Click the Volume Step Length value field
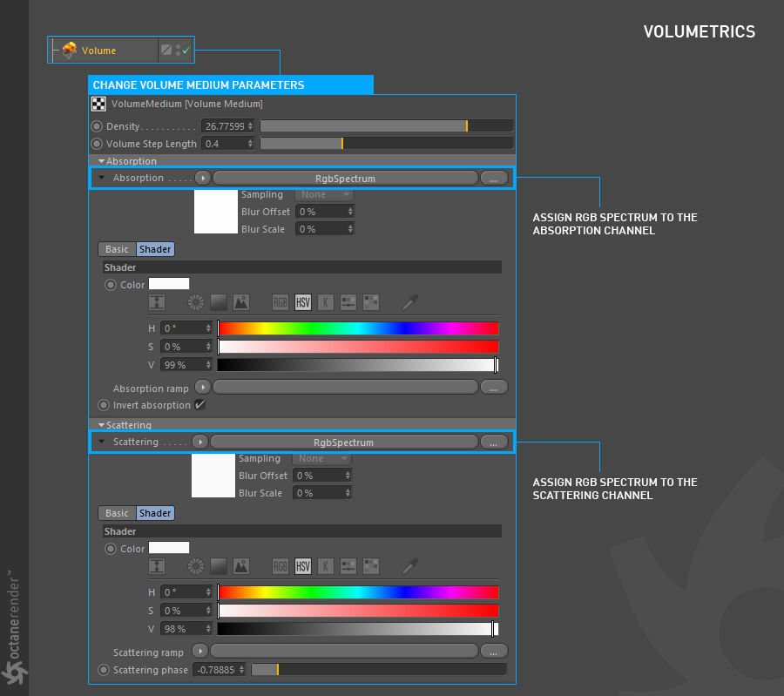This screenshot has height=696, width=784. [227, 144]
